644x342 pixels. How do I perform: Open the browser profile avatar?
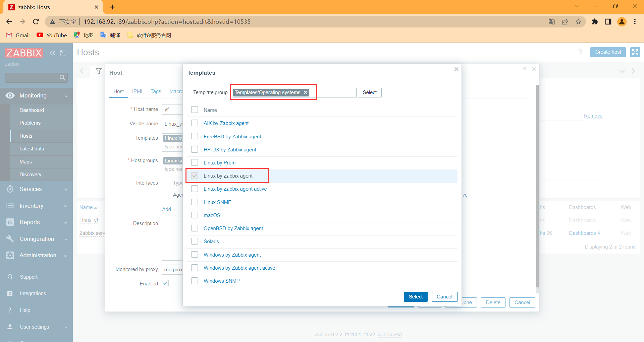(x=622, y=22)
